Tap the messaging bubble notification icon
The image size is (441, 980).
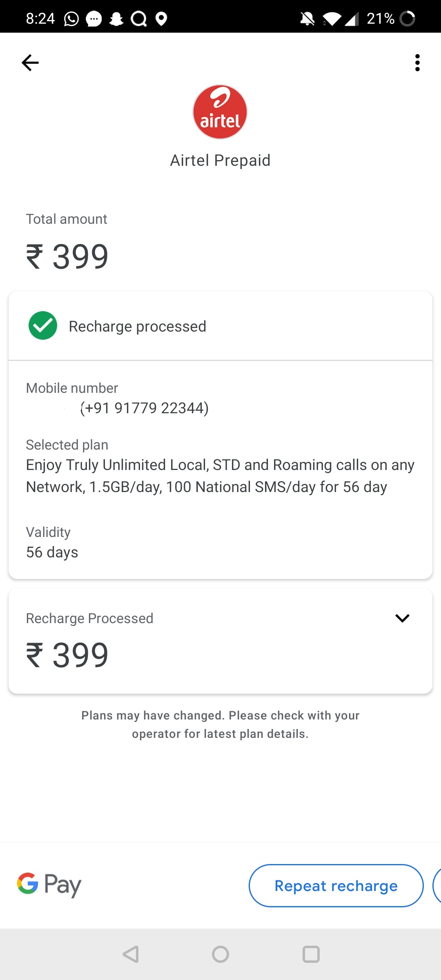click(x=94, y=19)
